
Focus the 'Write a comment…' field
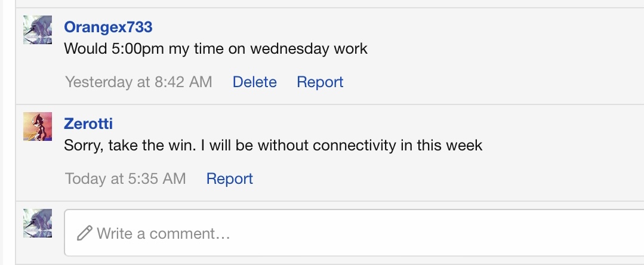(358, 233)
